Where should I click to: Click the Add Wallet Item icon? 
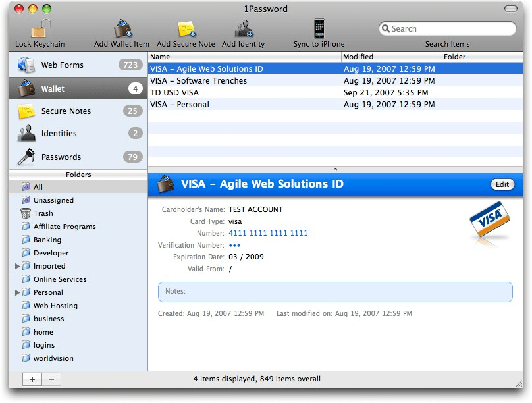tap(122, 29)
